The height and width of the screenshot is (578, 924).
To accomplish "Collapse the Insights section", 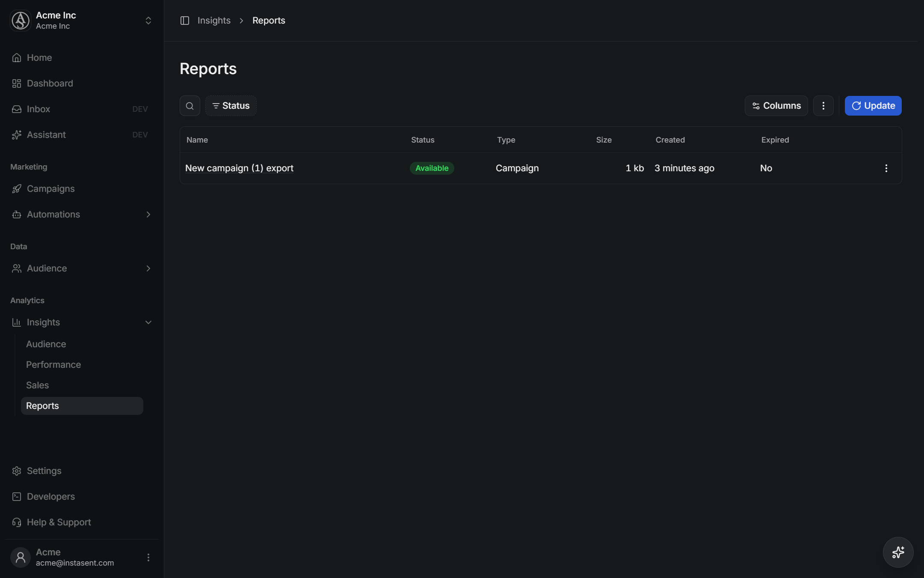I will click(148, 322).
